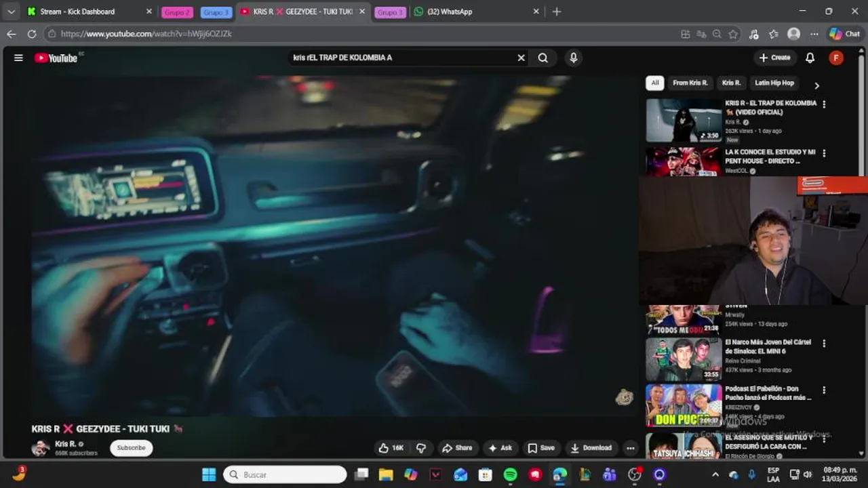Clear the YouTube search box text
Image resolution: width=868 pixels, height=488 pixels.
click(x=521, y=58)
